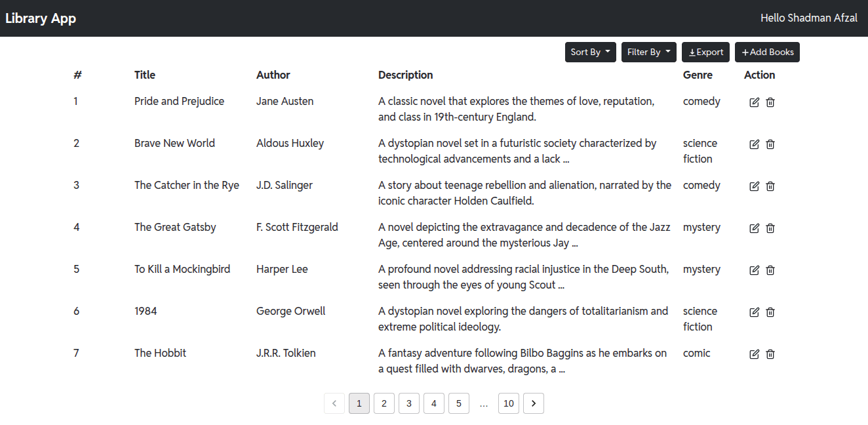Edit The Catcher in the Rye entry

click(755, 186)
